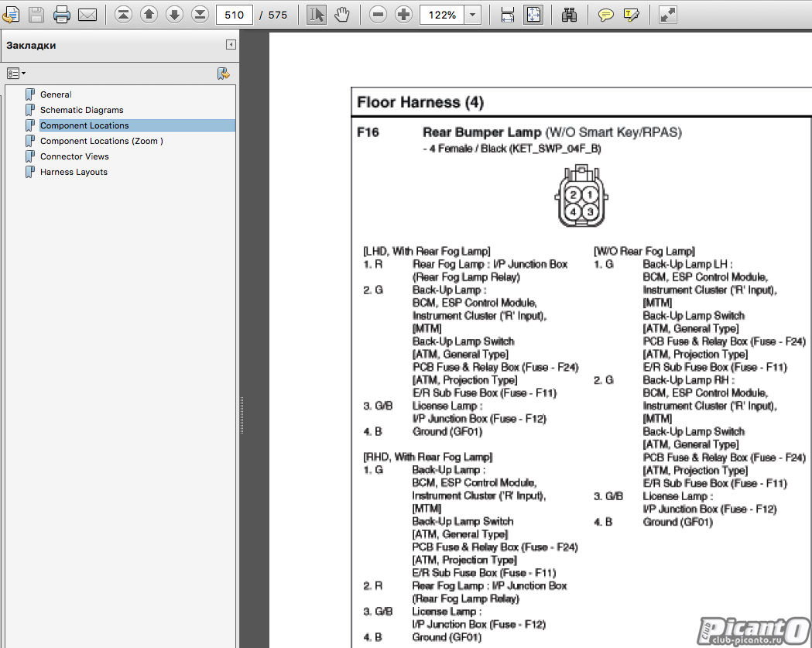This screenshot has width=812, height=648.
Task: Click the "Back-Up Lamp RH :" line
Action: [688, 380]
